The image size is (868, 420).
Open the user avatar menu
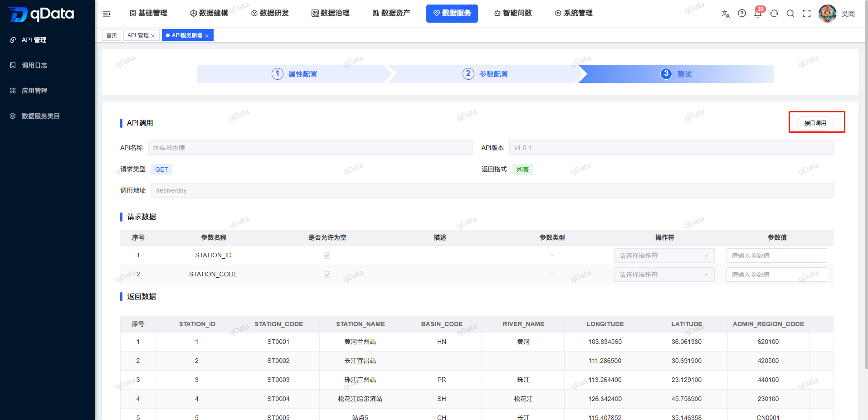click(x=828, y=14)
